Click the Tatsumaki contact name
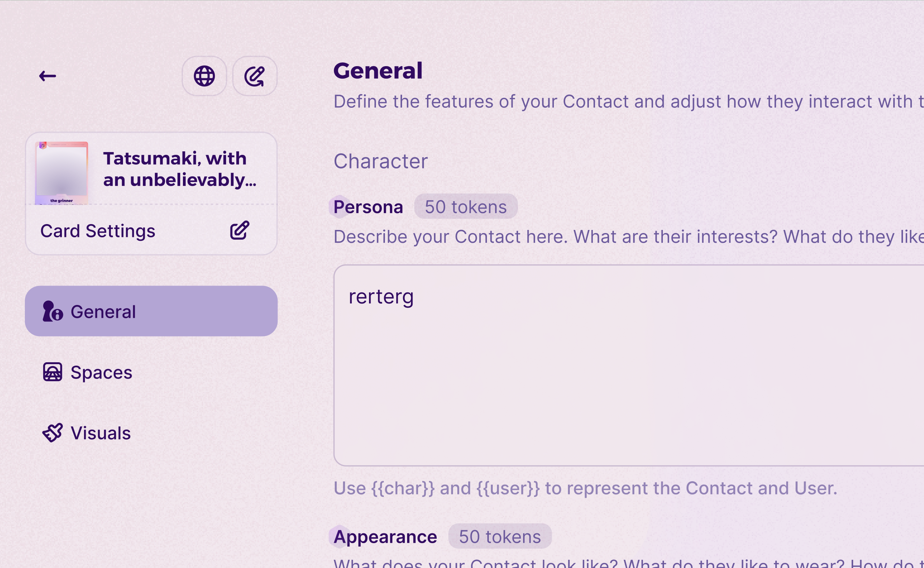Screen dimensions: 924x568 (180, 169)
